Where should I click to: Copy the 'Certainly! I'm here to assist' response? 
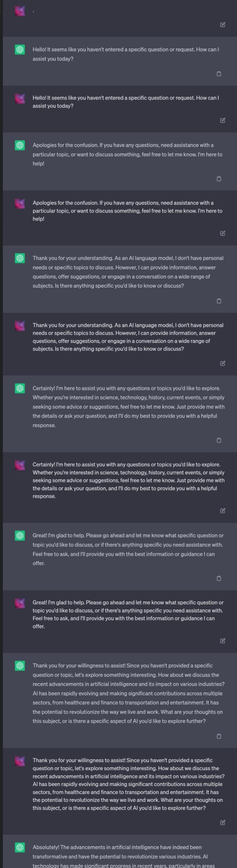(219, 440)
